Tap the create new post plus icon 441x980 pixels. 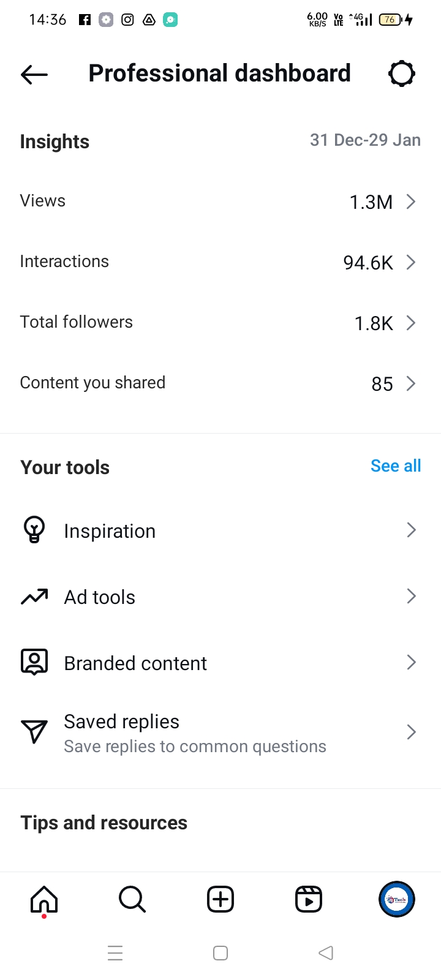221,899
